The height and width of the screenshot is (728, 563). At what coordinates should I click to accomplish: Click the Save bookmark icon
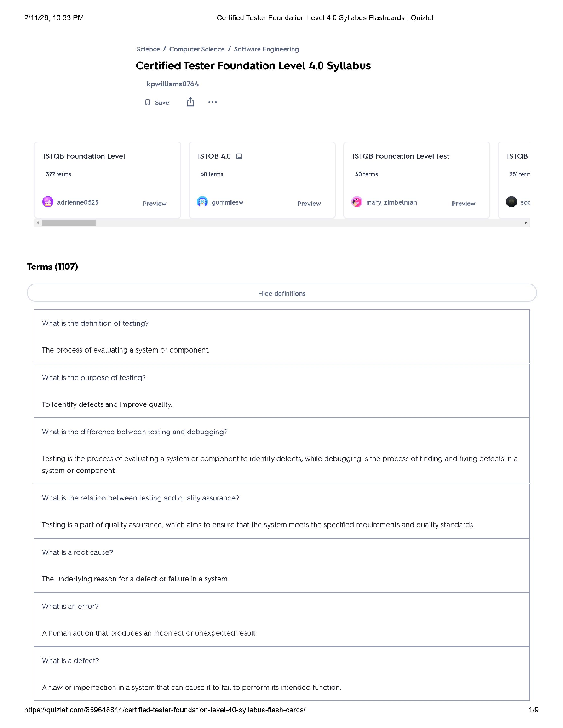click(148, 102)
